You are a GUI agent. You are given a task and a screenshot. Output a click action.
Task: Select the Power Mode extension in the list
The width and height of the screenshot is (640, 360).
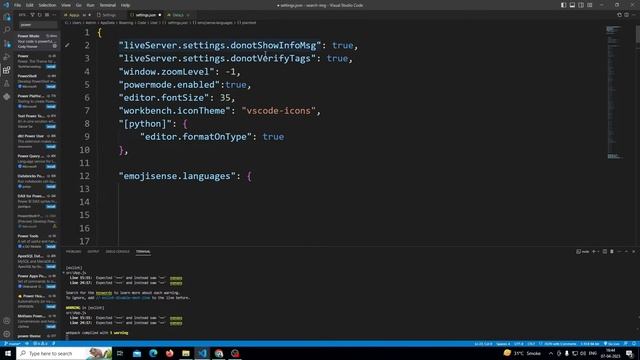pos(37,41)
